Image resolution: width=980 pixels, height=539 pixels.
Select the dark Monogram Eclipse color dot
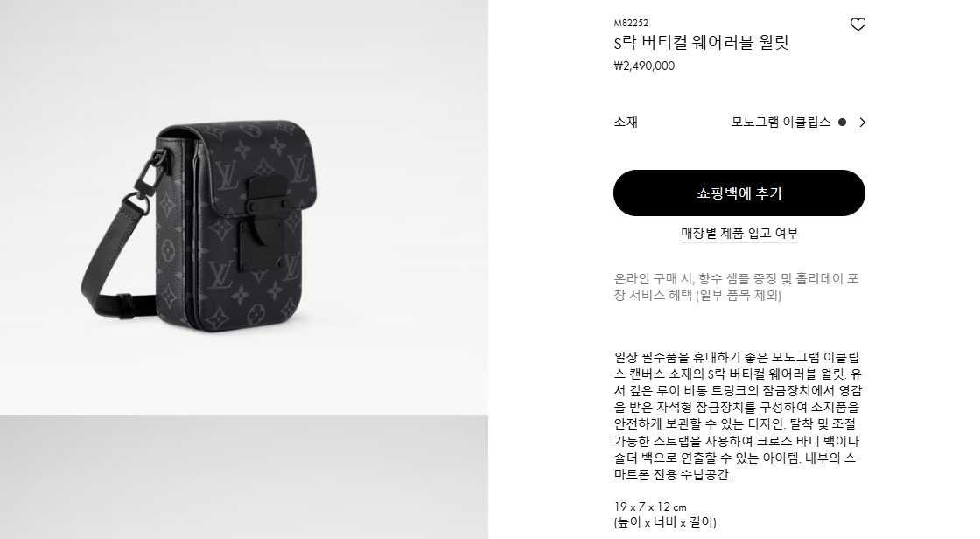click(x=842, y=122)
